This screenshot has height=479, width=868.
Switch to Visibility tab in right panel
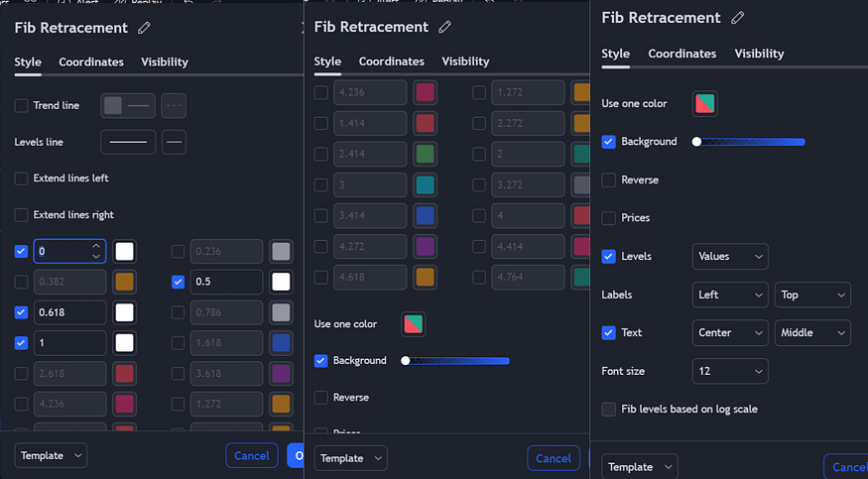coord(759,54)
